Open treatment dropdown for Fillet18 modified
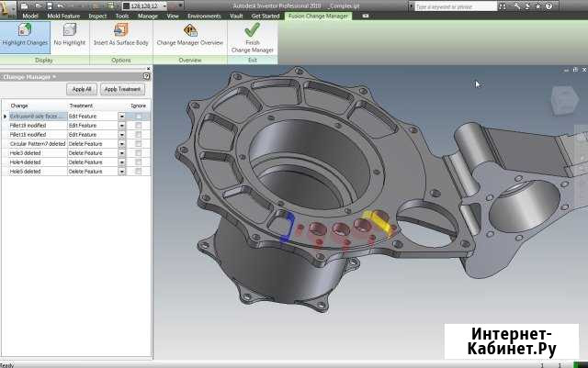Screen dimensions: 588x368 (x=122, y=135)
